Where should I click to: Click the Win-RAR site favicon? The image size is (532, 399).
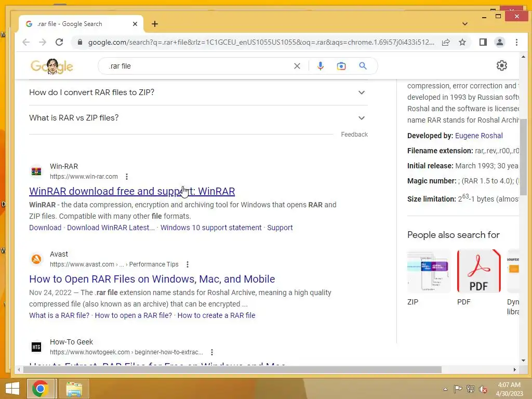(x=36, y=171)
